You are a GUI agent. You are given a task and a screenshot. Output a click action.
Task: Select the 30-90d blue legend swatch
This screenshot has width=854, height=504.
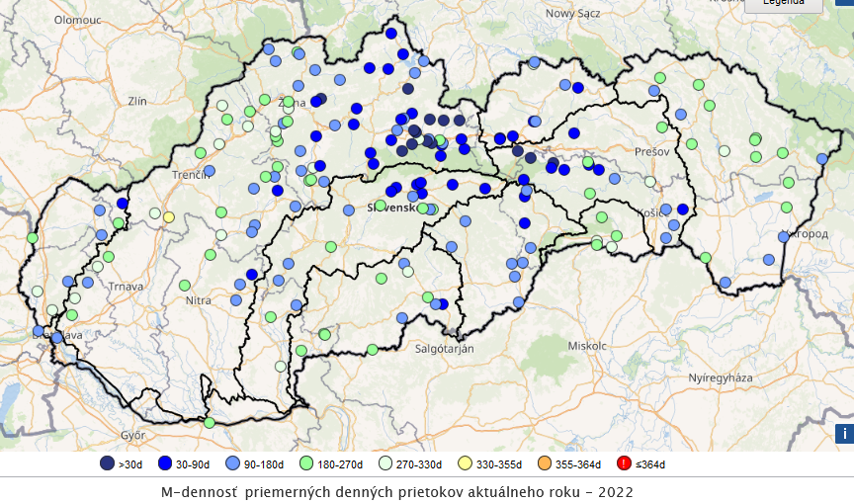167,462
